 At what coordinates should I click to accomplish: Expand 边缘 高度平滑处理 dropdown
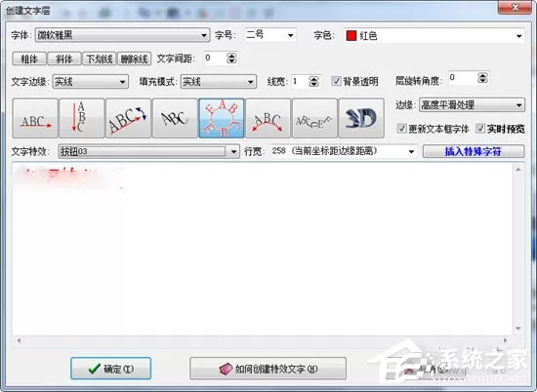pos(472,105)
